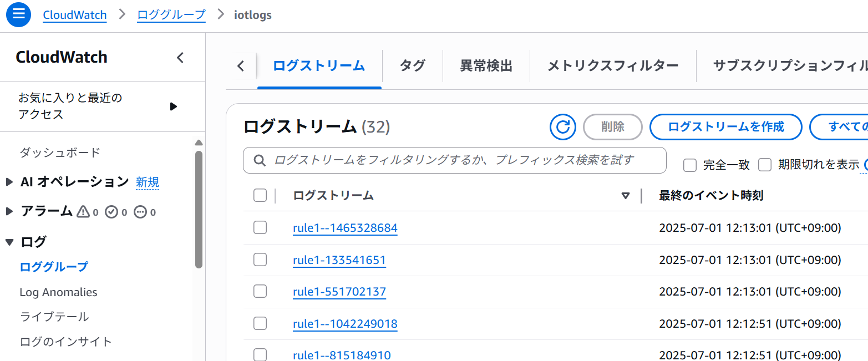Open Log Anomalies in the sidebar
The image size is (868, 361).
coord(58,292)
